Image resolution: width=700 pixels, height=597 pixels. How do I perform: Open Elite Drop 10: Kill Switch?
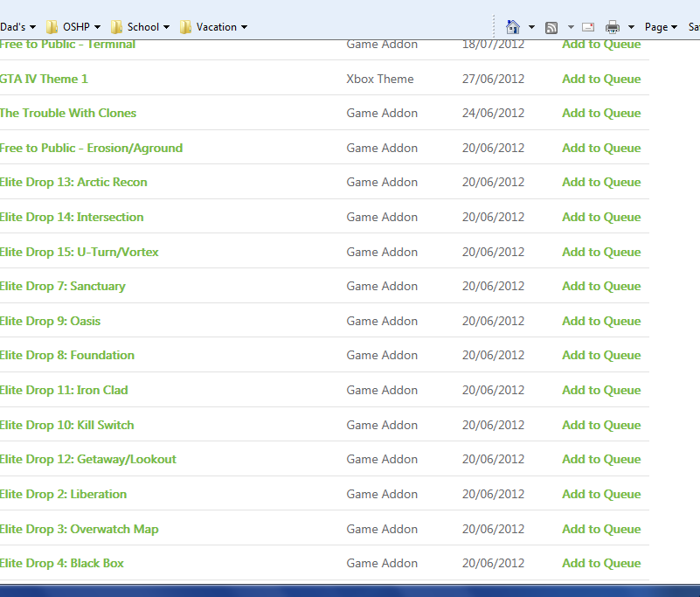67,425
